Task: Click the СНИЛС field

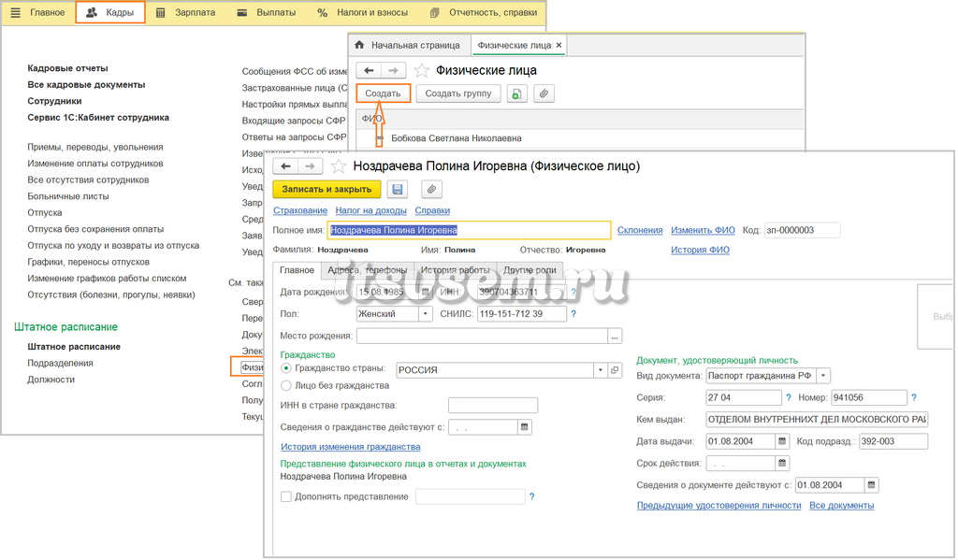Action: coord(522,314)
